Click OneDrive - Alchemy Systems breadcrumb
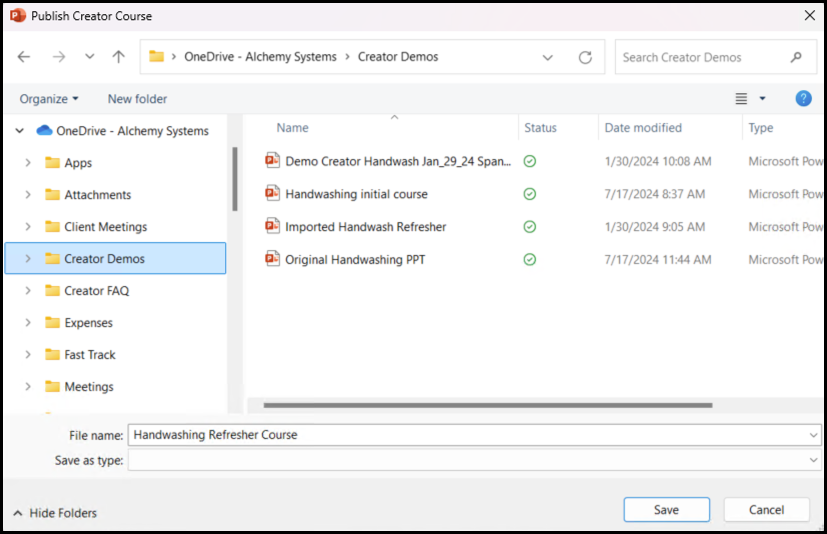827x534 pixels. point(260,56)
